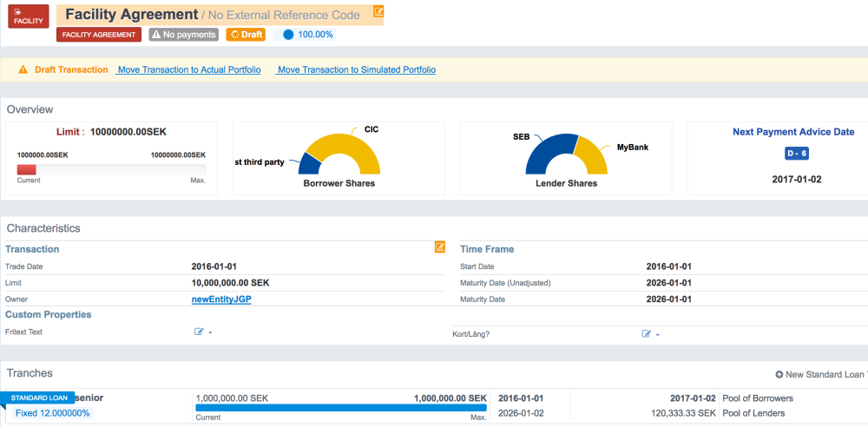Screen dimensions: 868x427
Task: Click the D - 6 days badge
Action: 797,154
